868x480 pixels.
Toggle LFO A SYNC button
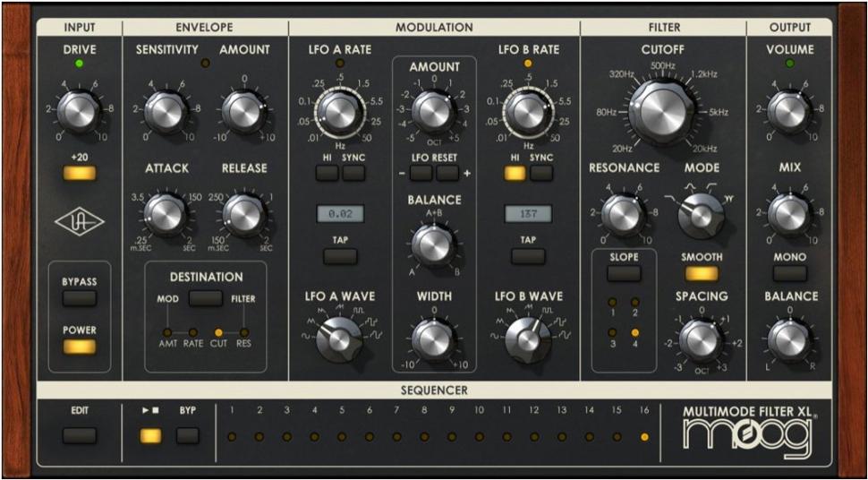click(353, 173)
